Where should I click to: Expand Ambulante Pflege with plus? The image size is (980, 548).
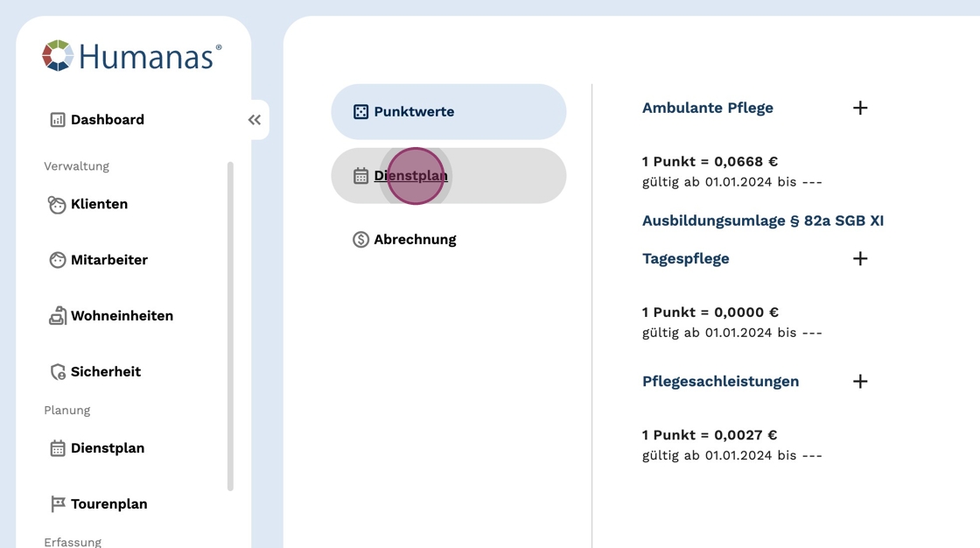click(860, 108)
